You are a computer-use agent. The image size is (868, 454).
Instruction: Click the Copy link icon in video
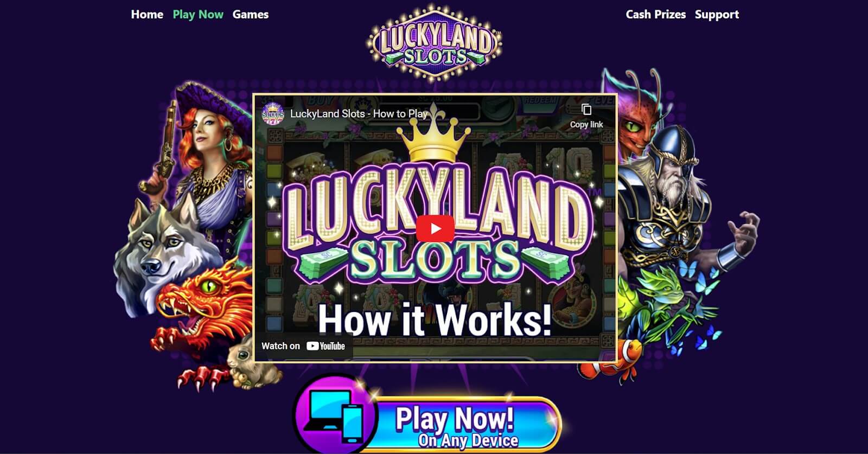pos(586,110)
